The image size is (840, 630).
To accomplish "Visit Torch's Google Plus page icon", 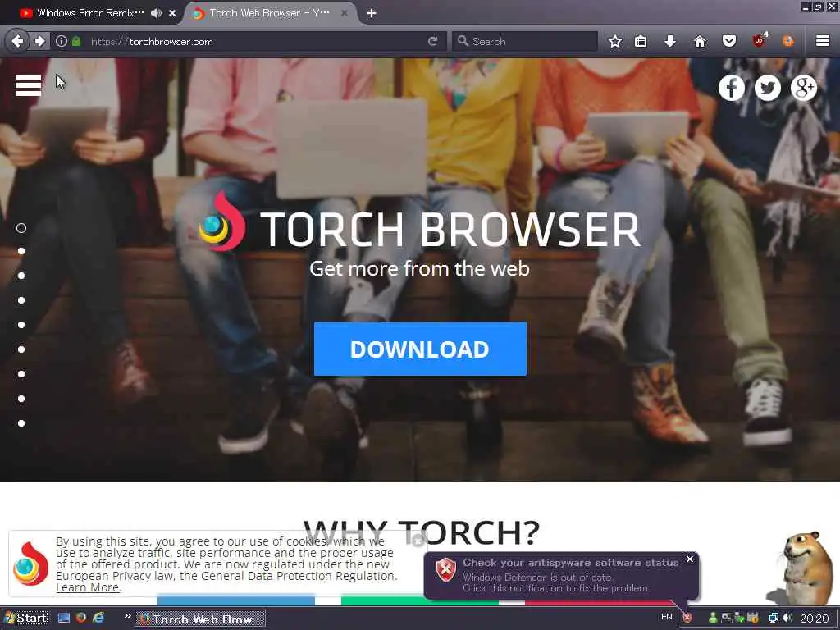I will [x=804, y=88].
